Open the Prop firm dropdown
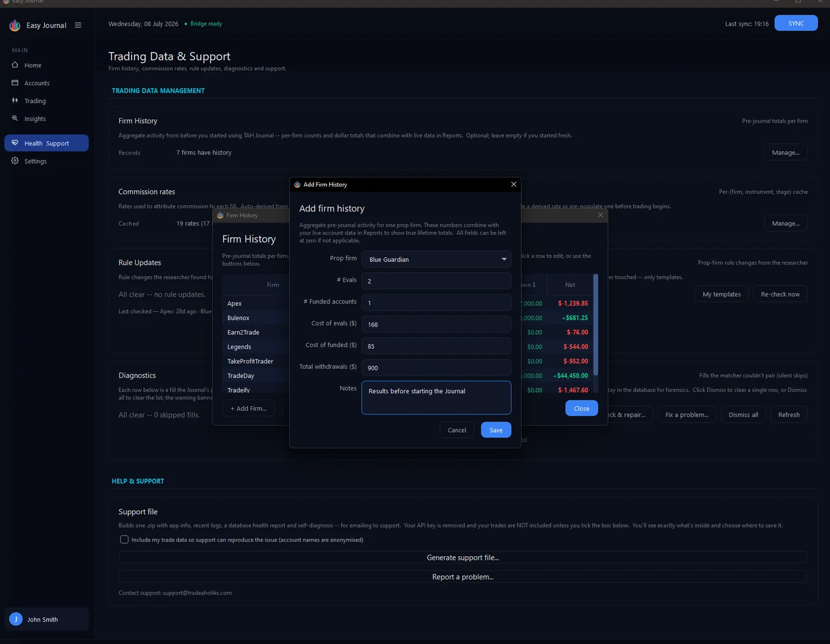The height and width of the screenshot is (644, 830). tap(436, 259)
